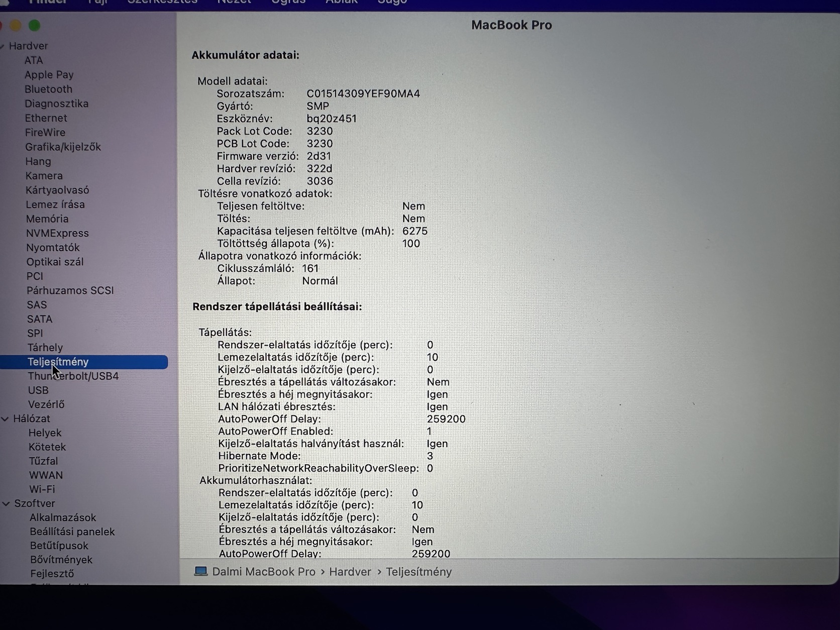The height and width of the screenshot is (630, 840).
Task: Click the laptop icon in the path bar
Action: coord(201,571)
